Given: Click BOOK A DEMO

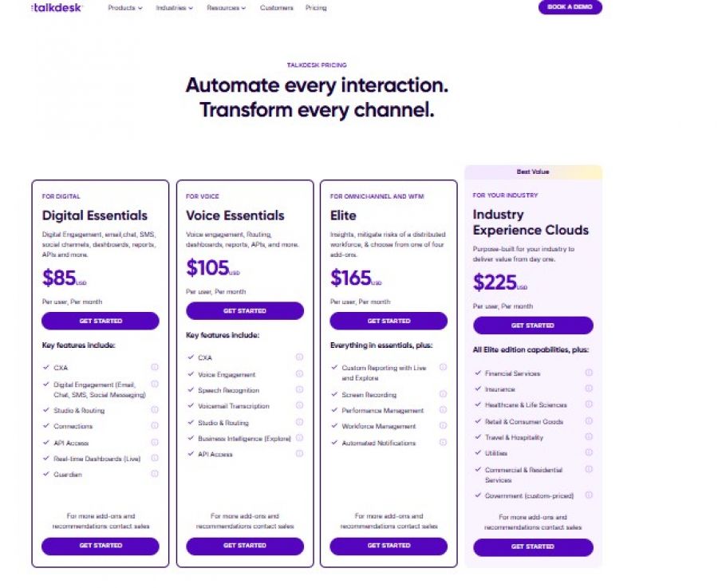Looking at the screenshot, I should 571,7.
